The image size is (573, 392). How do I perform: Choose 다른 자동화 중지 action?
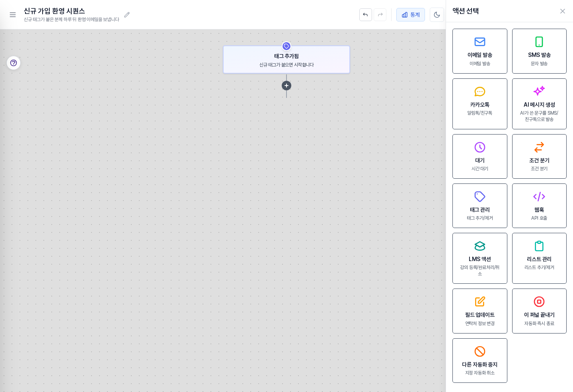(x=480, y=361)
